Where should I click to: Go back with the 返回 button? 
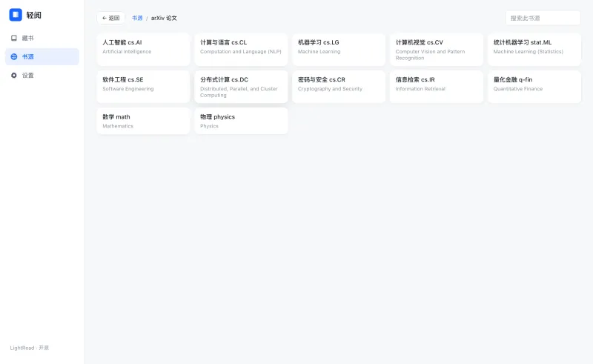click(x=110, y=18)
